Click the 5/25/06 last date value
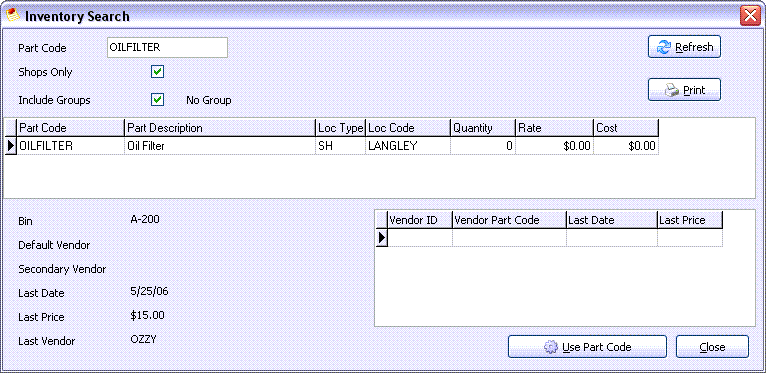 point(149,291)
